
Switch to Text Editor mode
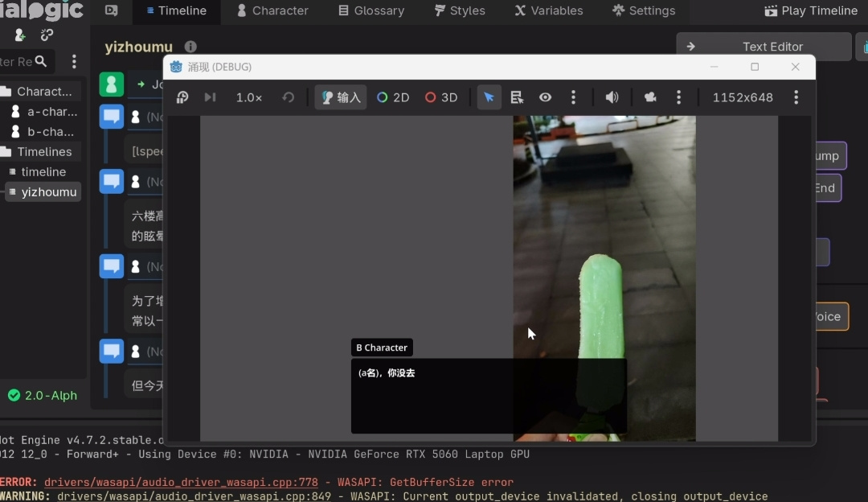coord(764,47)
